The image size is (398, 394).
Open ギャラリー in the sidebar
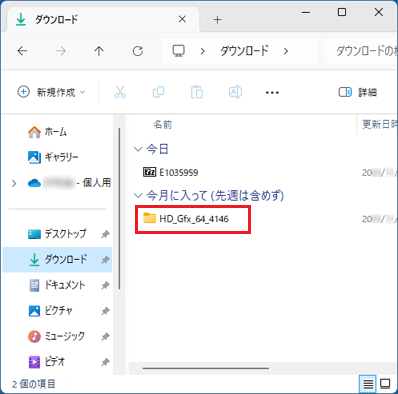(x=53, y=157)
